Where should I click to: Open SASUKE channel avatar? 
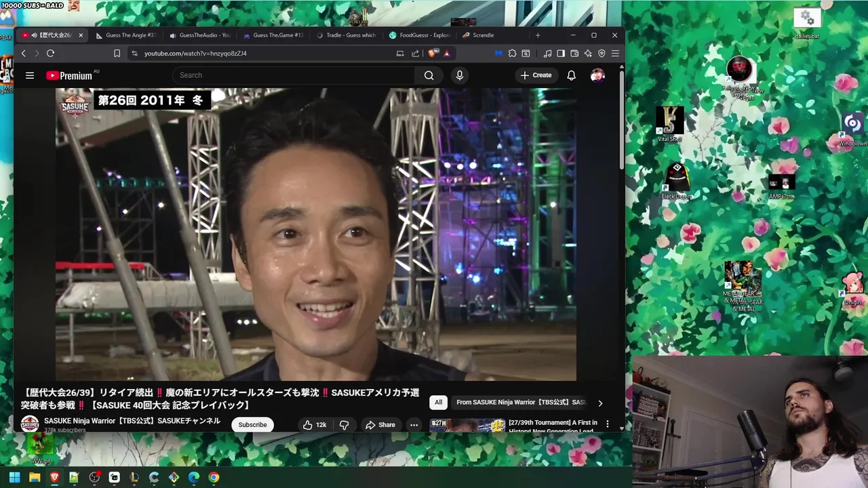[30, 424]
